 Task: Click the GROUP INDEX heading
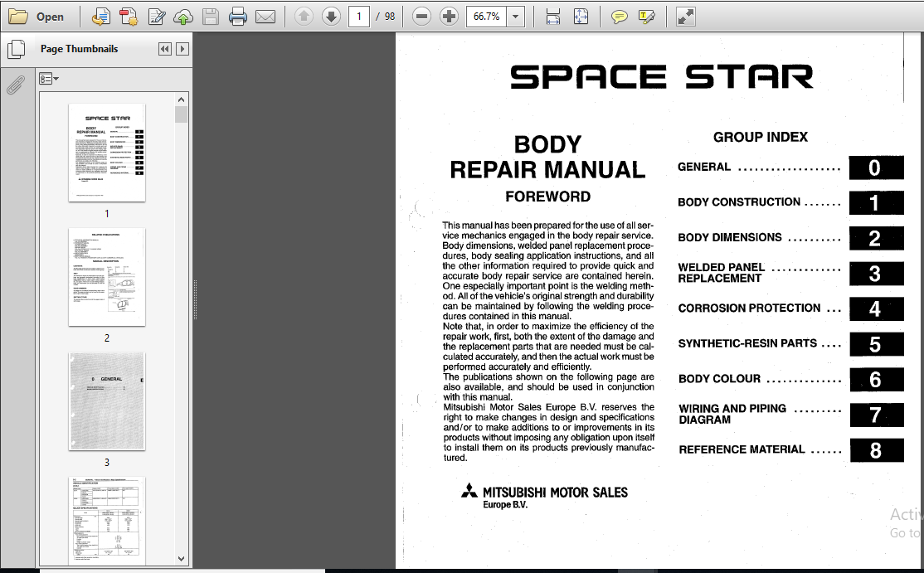(760, 137)
